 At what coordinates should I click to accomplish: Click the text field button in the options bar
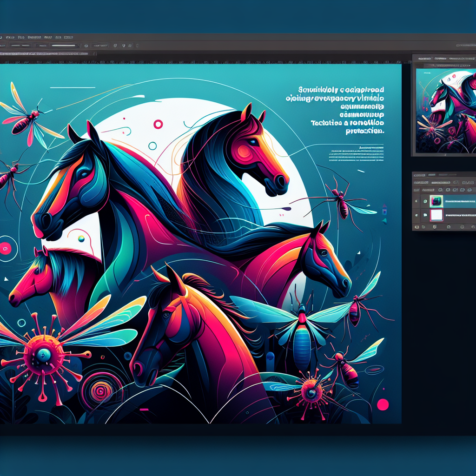100,46
